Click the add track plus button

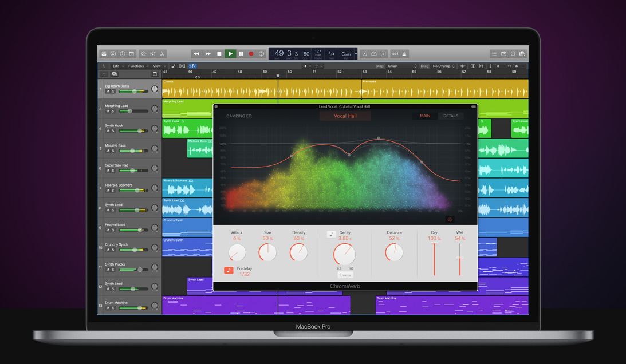pyautogui.click(x=104, y=74)
